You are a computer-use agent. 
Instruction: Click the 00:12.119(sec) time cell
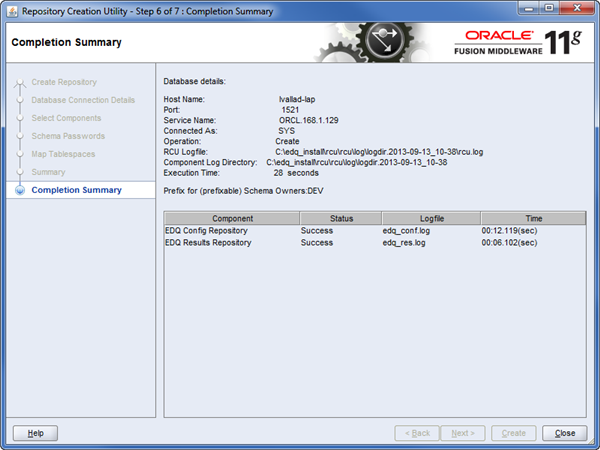509,231
